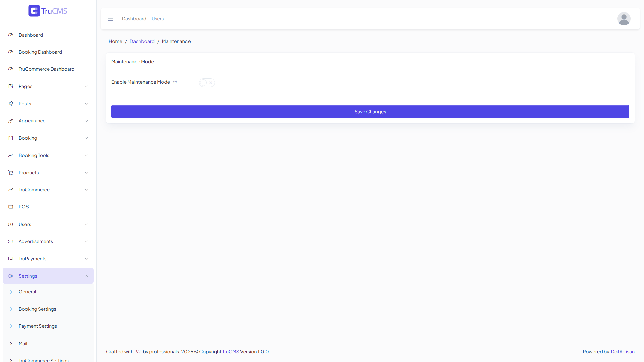Click the TruCommerce Dashboard sidebar icon
The width and height of the screenshot is (644, 362).
[x=11, y=69]
